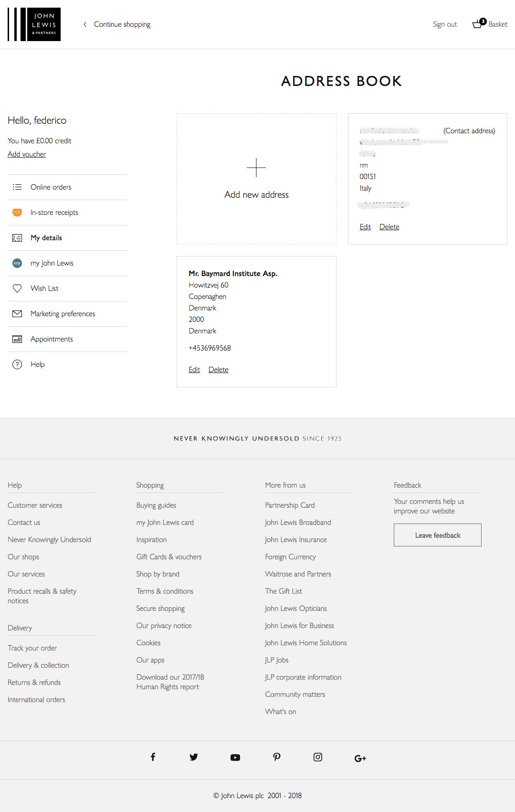The height and width of the screenshot is (812, 515).
Task: Click Sign out
Action: (x=445, y=24)
